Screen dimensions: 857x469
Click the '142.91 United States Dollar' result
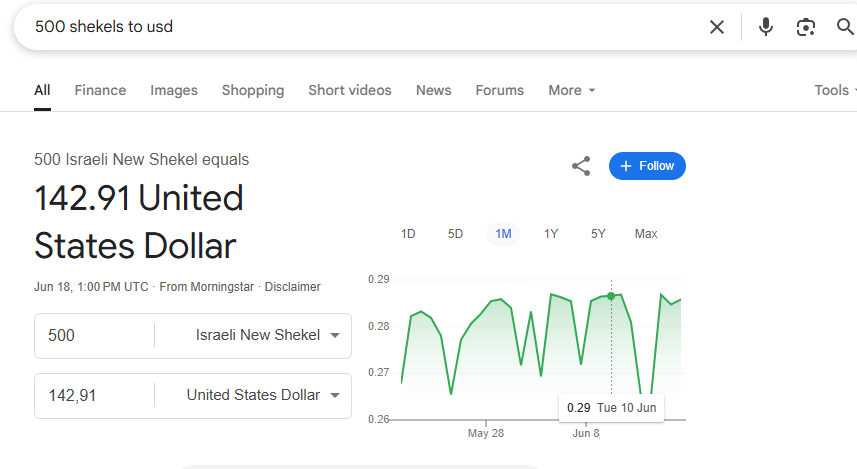[x=139, y=221]
